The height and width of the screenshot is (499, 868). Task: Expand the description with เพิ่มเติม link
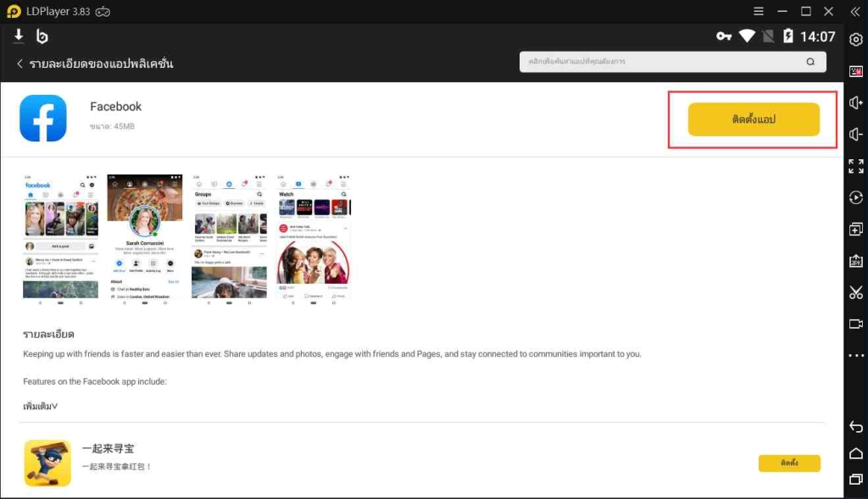click(40, 406)
